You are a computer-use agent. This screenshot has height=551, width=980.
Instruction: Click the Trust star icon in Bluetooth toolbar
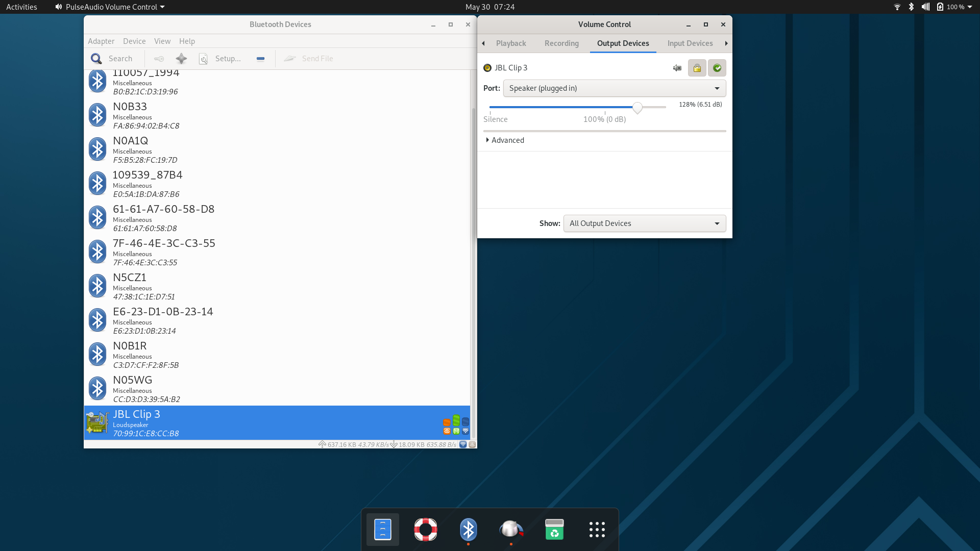pyautogui.click(x=181, y=59)
